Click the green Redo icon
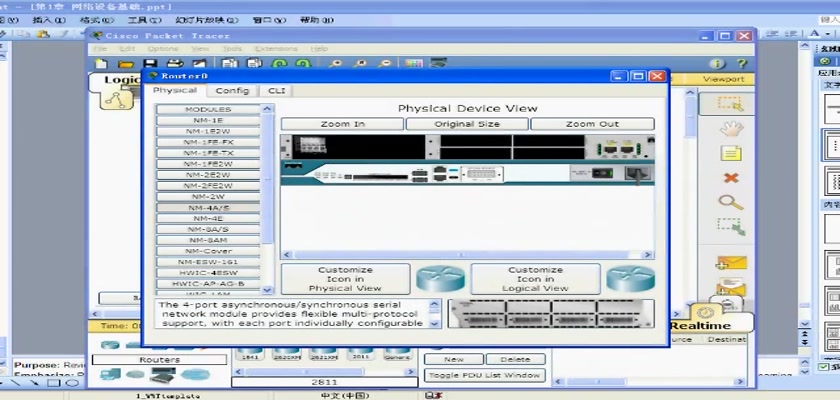The width and height of the screenshot is (840, 400). tap(303, 63)
